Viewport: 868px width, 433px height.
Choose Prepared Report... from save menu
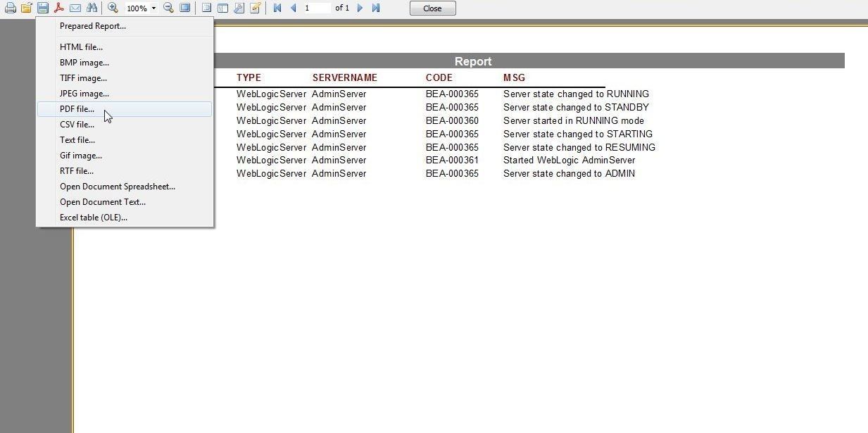[x=125, y=26]
